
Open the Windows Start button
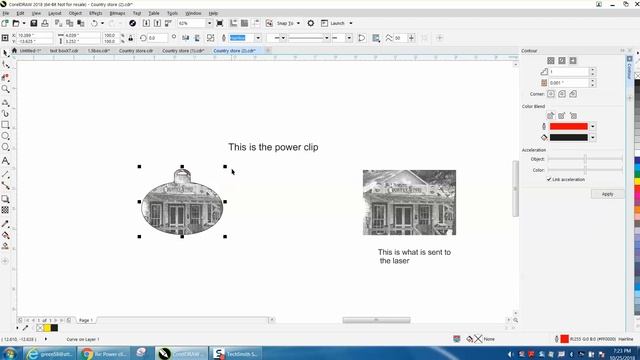click(10, 353)
